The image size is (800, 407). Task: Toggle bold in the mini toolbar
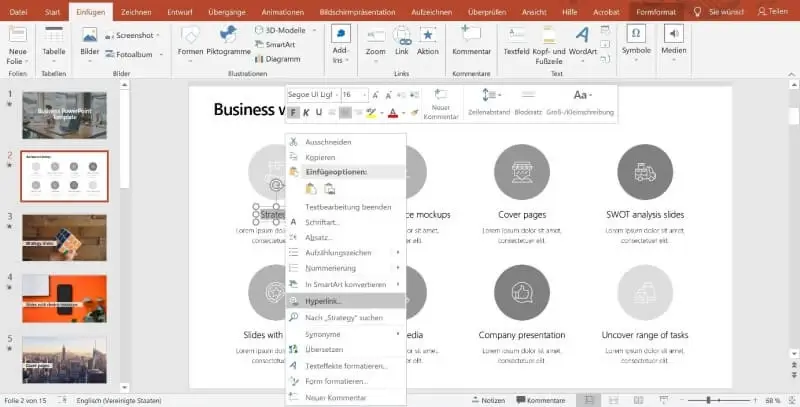click(x=293, y=112)
